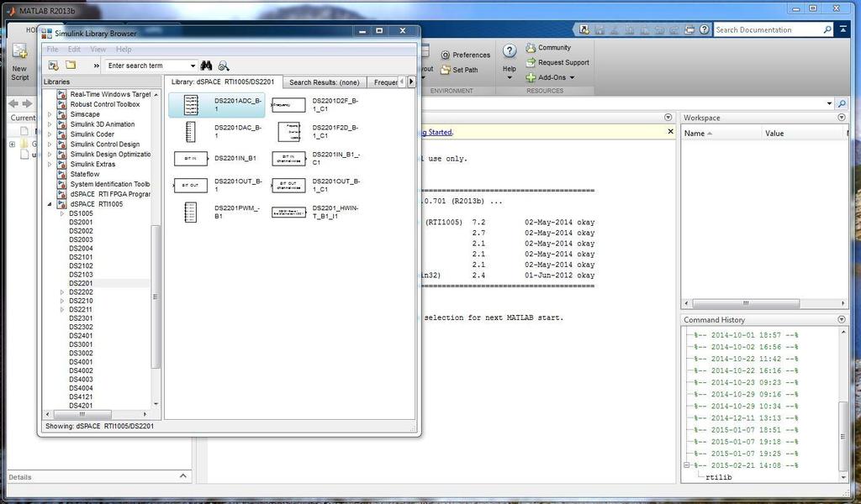
Task: Select DS2201 in the library tree
Action: tap(81, 284)
